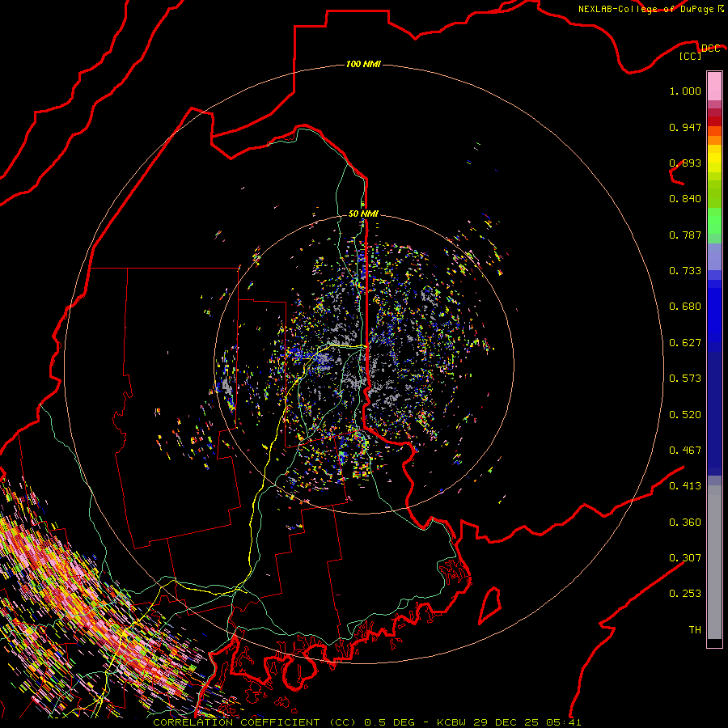Pick the grey color bar segment
The image size is (728, 728).
(714, 562)
